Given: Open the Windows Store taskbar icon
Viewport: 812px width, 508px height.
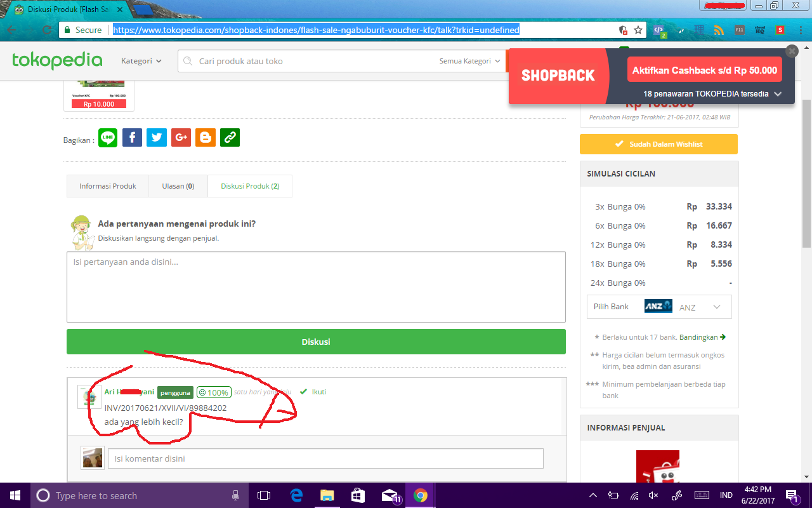Looking at the screenshot, I should click(358, 495).
